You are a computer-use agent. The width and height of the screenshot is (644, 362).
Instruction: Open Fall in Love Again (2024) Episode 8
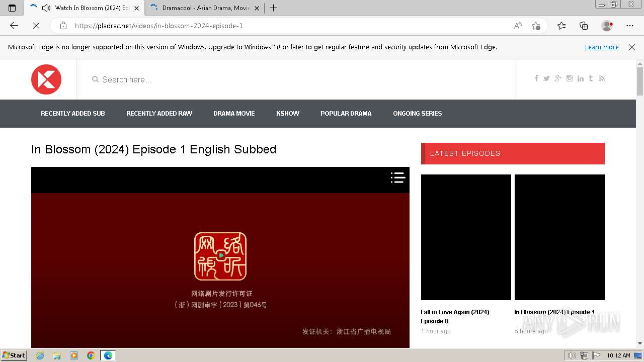click(455, 317)
